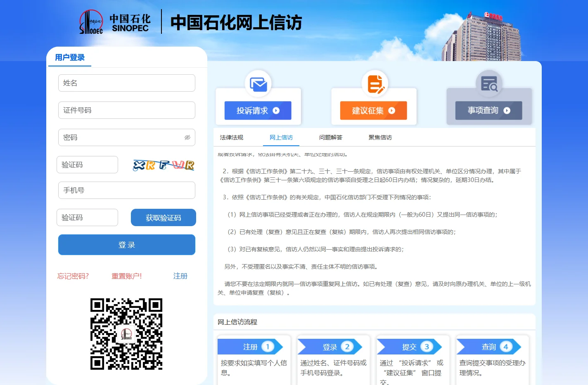Click step 2 登录 in the process flow
The image size is (588, 385).
tap(330, 347)
